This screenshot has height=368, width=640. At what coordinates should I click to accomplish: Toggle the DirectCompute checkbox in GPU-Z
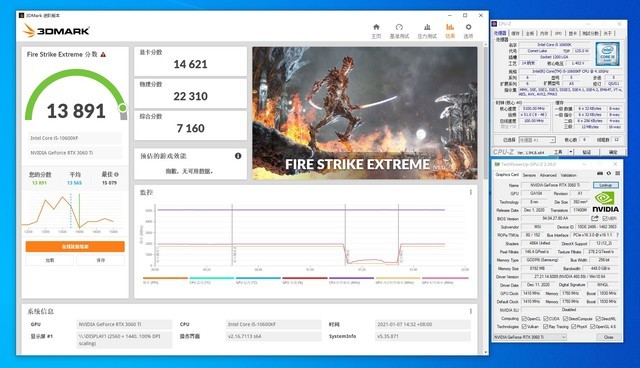(565, 319)
